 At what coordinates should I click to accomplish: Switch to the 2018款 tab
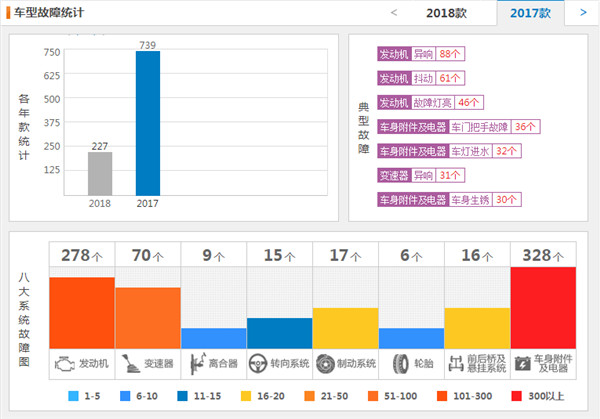coord(446,13)
